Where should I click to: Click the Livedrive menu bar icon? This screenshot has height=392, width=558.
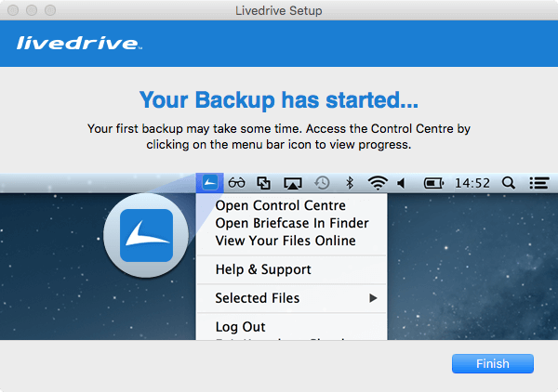[x=209, y=183]
